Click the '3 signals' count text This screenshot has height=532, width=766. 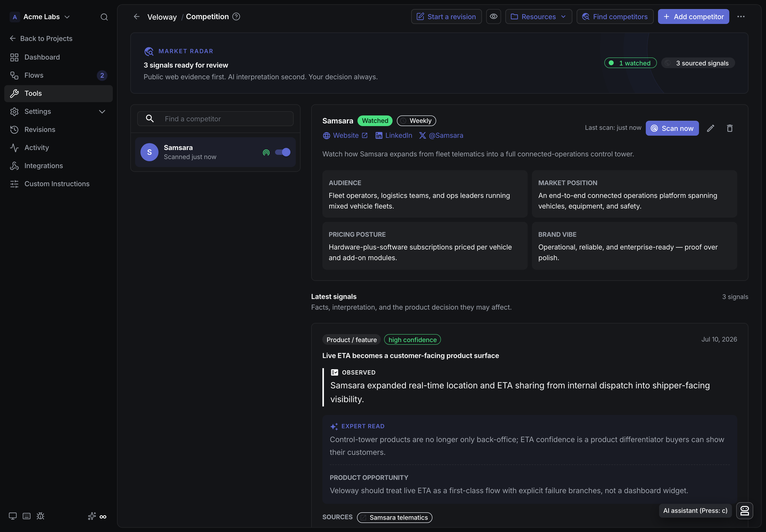click(x=735, y=297)
